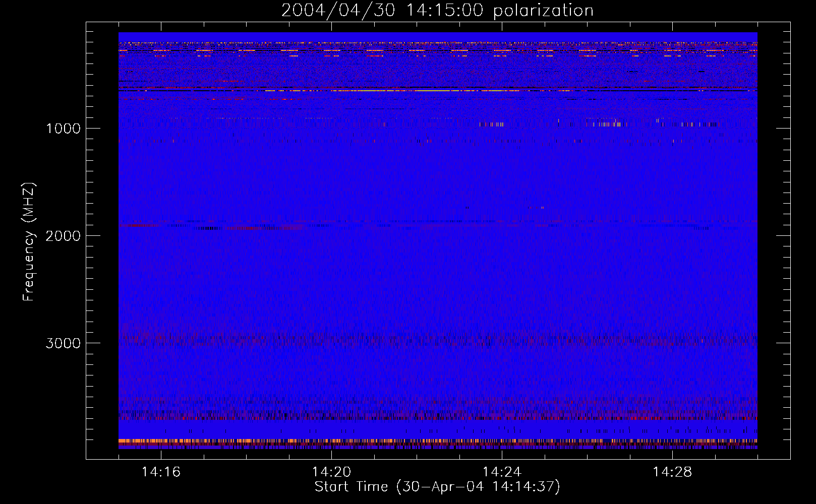Select the "Frequency (MHZ)" y-axis label
The image size is (816, 504).
coord(29,242)
